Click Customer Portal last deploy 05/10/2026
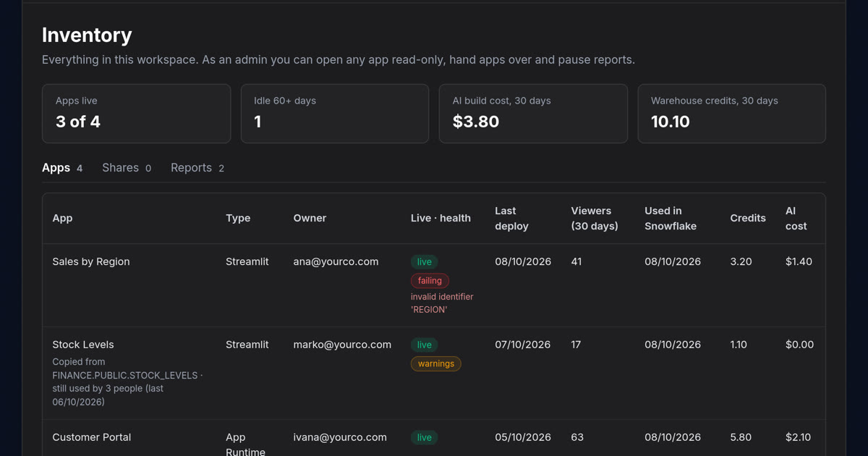The width and height of the screenshot is (868, 456). [x=523, y=438]
